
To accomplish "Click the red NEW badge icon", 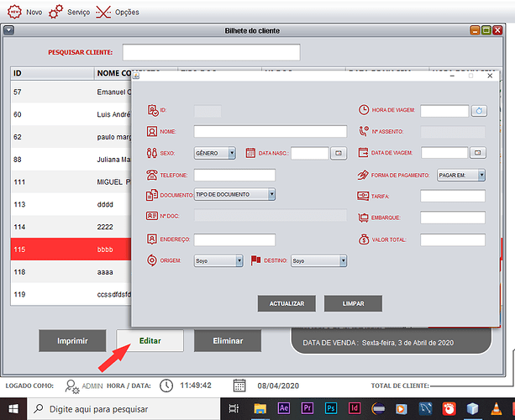I will pyautogui.click(x=14, y=12).
